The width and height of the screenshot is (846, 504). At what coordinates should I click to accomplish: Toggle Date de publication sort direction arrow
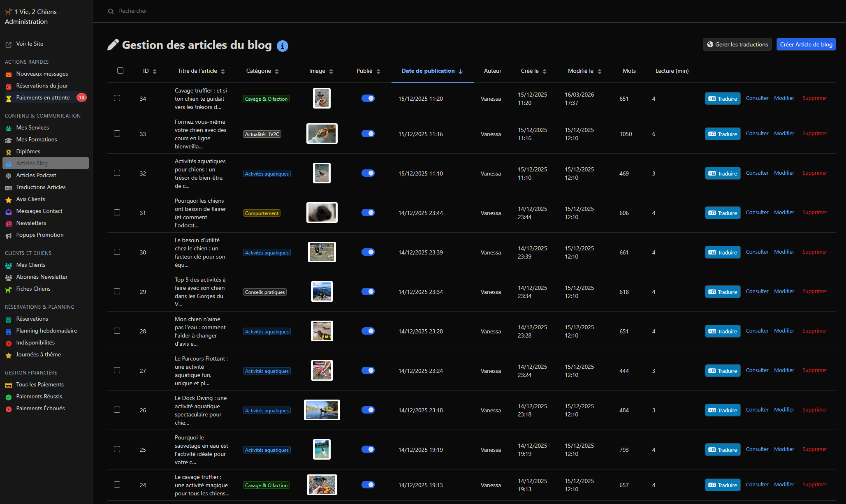461,72
